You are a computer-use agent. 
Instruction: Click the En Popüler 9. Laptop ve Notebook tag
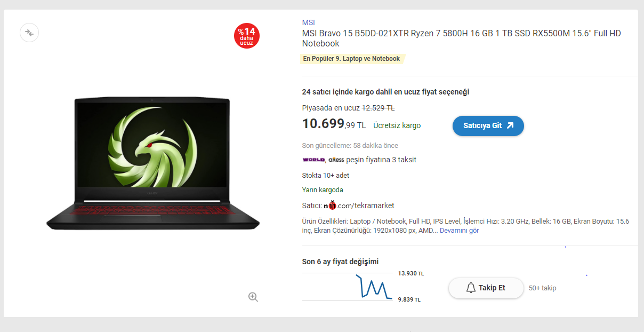352,59
